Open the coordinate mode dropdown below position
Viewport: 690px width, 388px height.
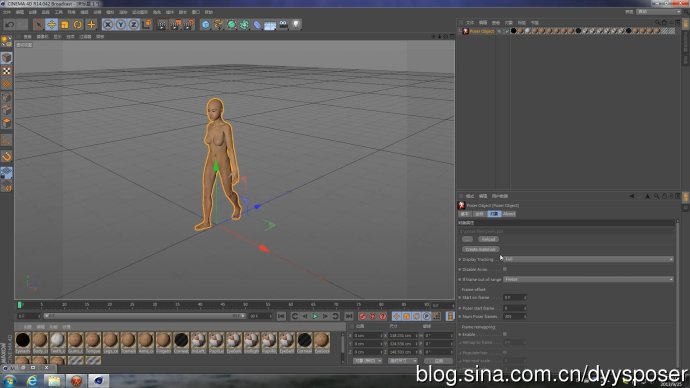(367, 361)
